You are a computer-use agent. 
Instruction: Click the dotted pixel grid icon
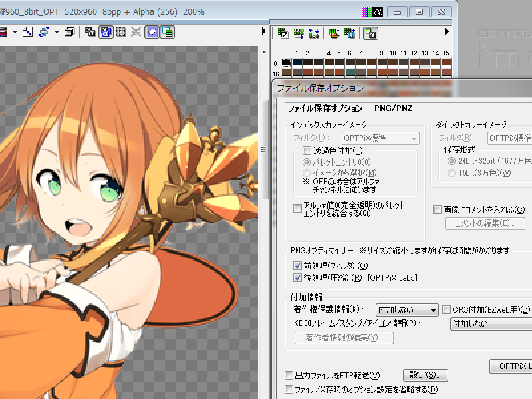[121, 32]
